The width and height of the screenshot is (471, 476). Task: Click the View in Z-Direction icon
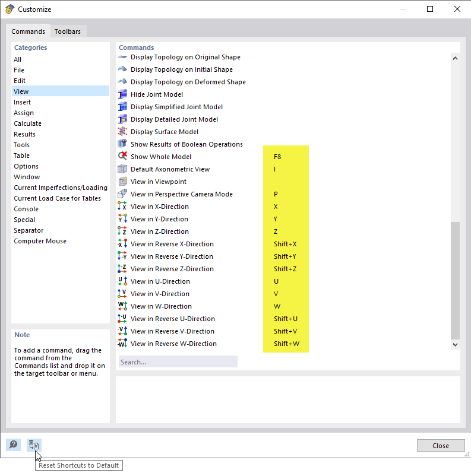tap(122, 231)
